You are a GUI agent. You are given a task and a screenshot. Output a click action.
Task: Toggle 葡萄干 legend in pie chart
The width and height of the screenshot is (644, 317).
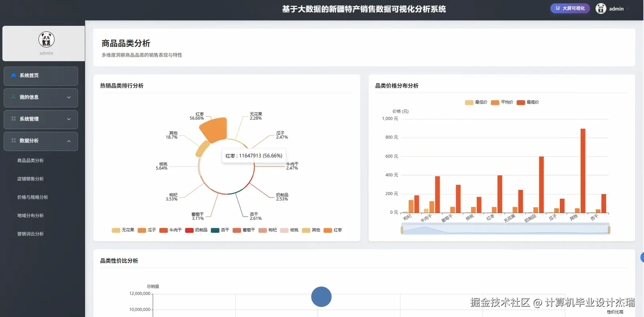(x=244, y=230)
